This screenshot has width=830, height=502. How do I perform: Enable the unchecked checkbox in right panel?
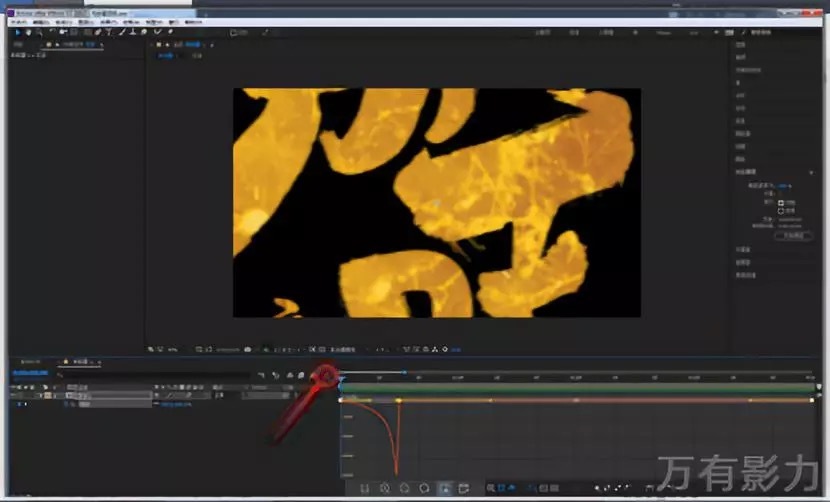click(780, 211)
